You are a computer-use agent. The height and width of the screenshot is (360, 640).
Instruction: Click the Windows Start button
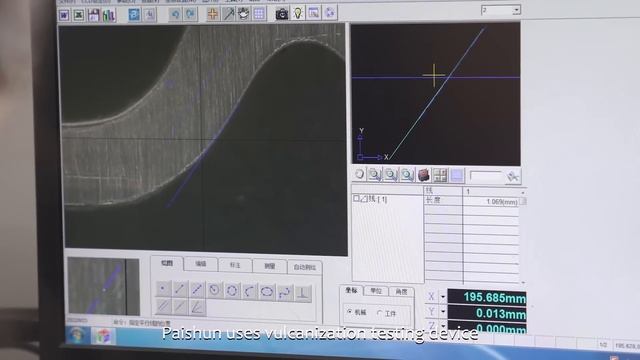(77, 336)
